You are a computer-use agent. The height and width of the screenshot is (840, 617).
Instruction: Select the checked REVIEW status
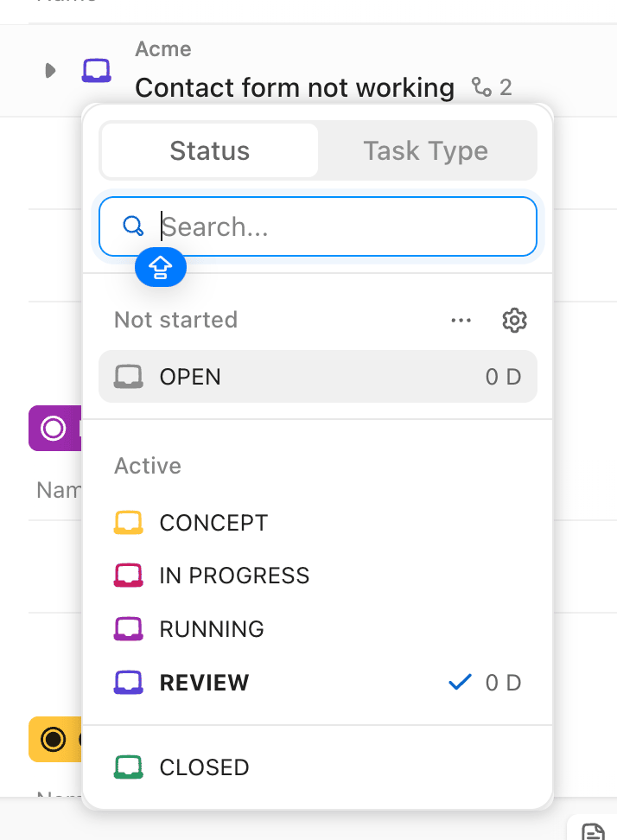coord(318,683)
